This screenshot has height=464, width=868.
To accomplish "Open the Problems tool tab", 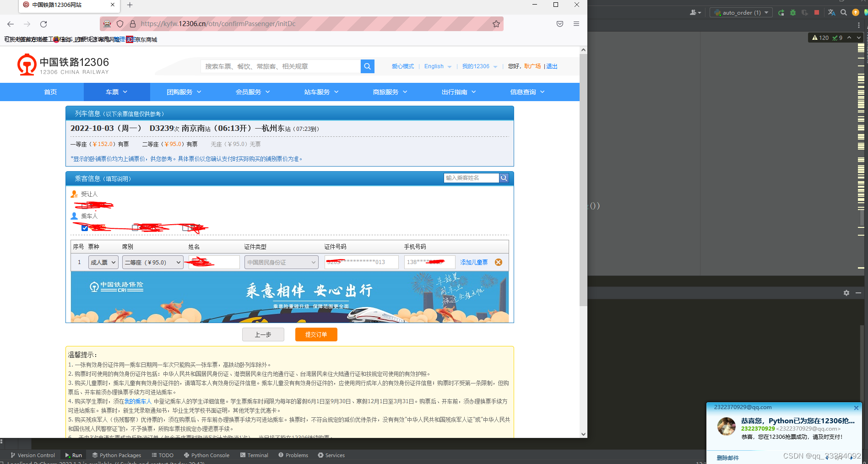I will 293,455.
